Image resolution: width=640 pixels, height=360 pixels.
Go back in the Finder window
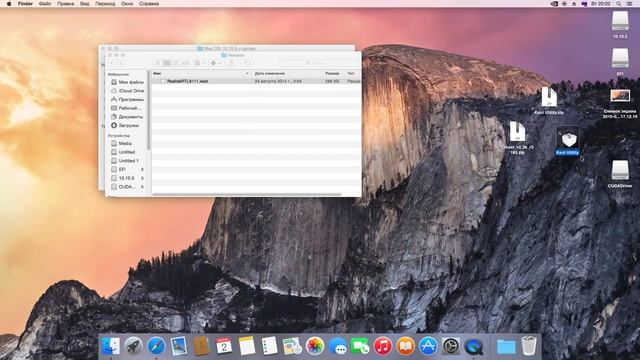(112, 63)
